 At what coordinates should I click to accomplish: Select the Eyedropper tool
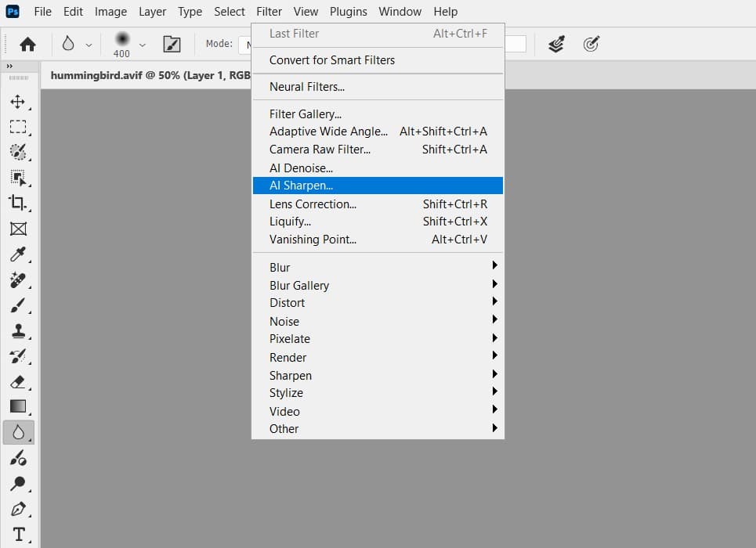point(18,254)
